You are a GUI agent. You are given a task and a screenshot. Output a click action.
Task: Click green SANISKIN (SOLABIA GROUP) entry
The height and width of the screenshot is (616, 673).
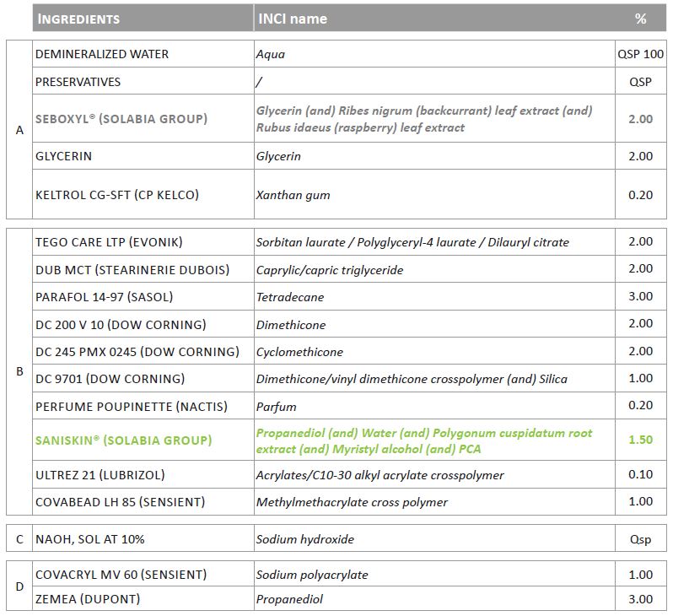tap(124, 440)
